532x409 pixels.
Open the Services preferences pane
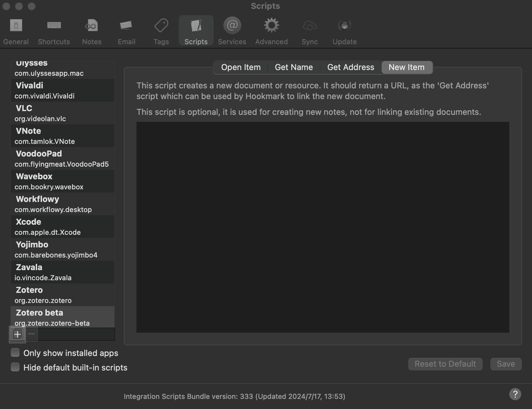tap(232, 31)
